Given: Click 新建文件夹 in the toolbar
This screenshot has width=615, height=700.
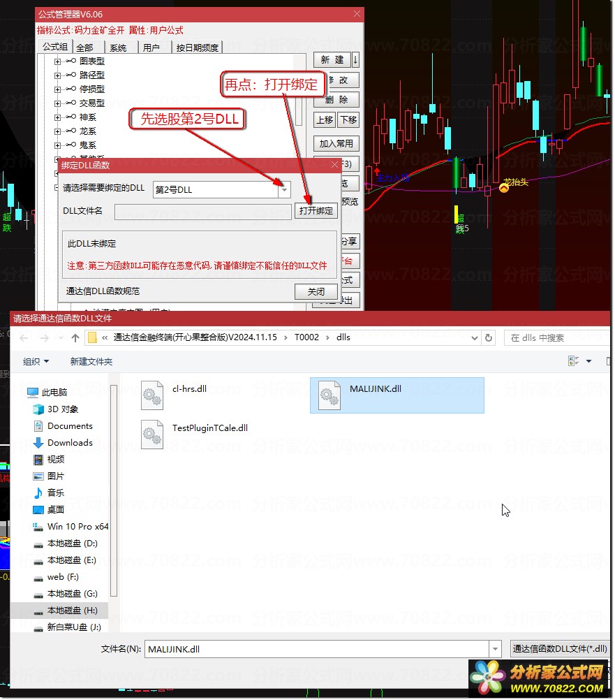Looking at the screenshot, I should pos(91,362).
